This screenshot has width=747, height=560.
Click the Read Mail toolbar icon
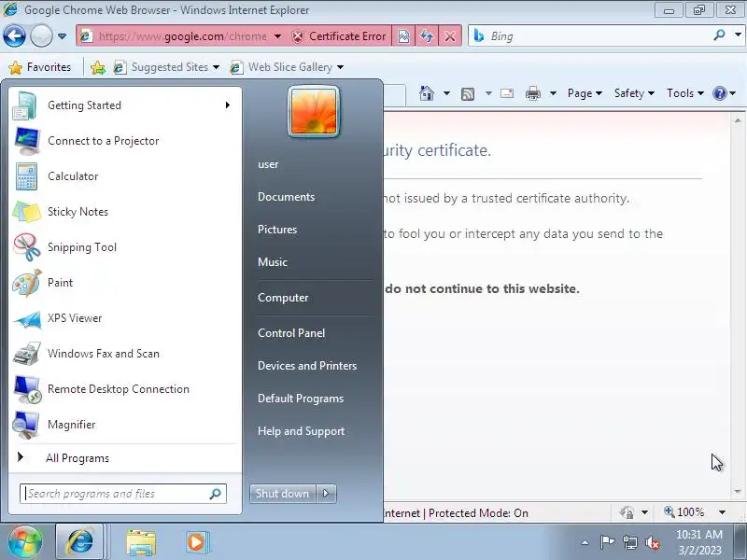click(507, 93)
